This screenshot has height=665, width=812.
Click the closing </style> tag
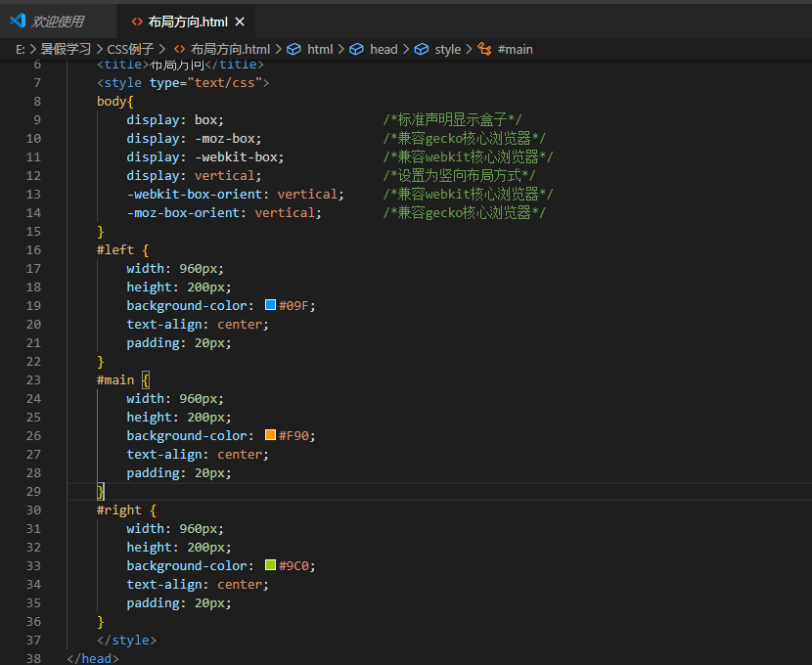pos(127,641)
